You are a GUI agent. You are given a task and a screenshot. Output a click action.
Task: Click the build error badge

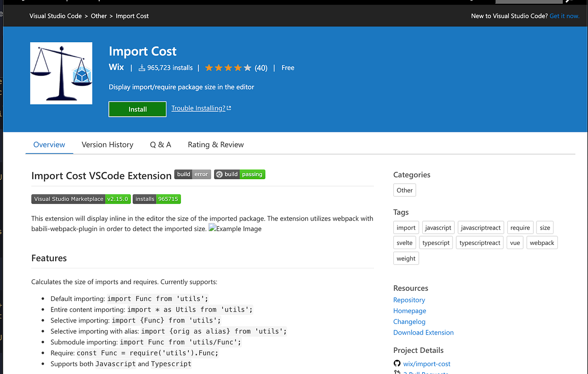192,174
